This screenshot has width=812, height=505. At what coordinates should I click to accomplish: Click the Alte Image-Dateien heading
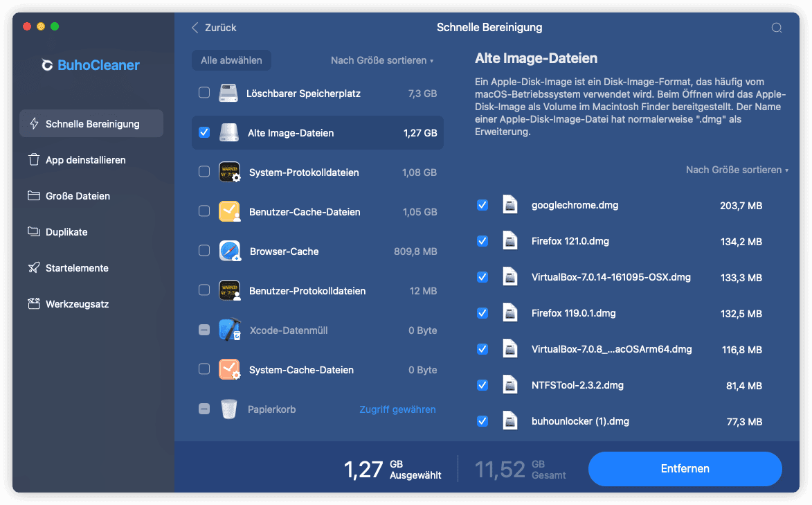536,58
